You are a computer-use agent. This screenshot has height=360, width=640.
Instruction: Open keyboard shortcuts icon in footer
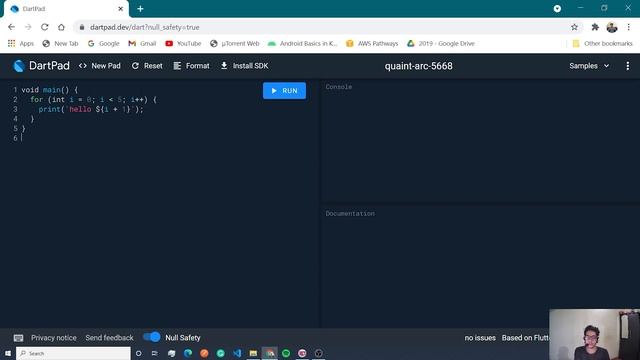pos(18,338)
